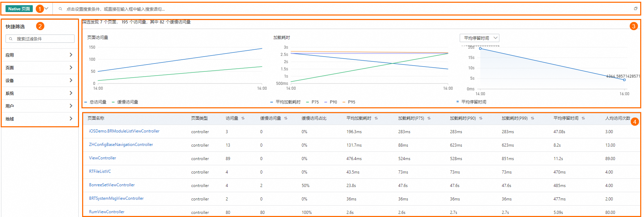Image resolution: width=644 pixels, height=217 pixels.
Task: Expand the 用户 filter group
Action: pyautogui.click(x=40, y=106)
